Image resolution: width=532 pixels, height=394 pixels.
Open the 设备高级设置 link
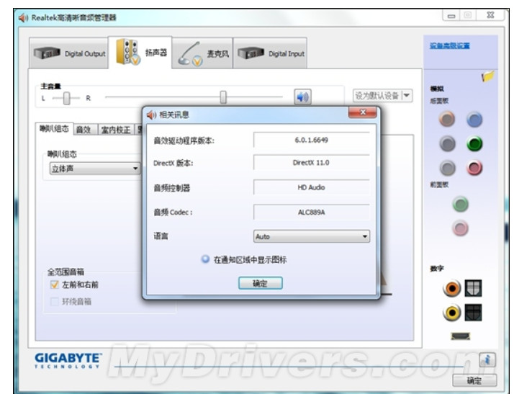pos(449,46)
